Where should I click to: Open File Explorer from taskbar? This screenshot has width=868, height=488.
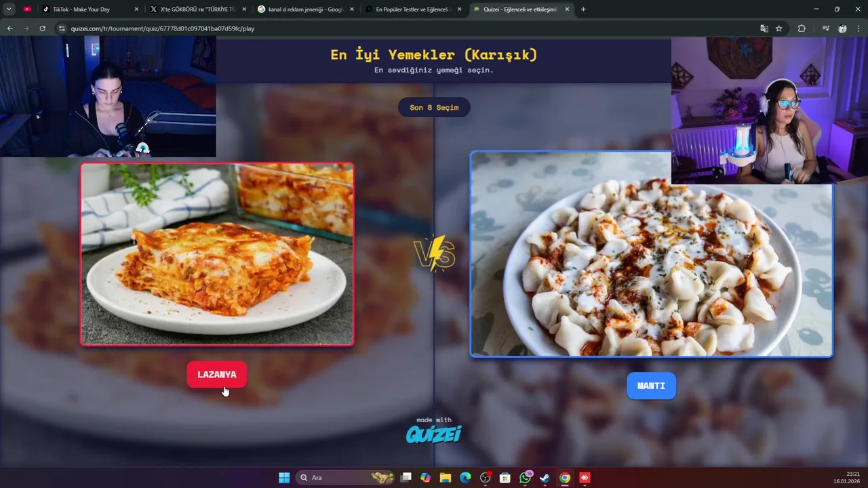tap(445, 478)
